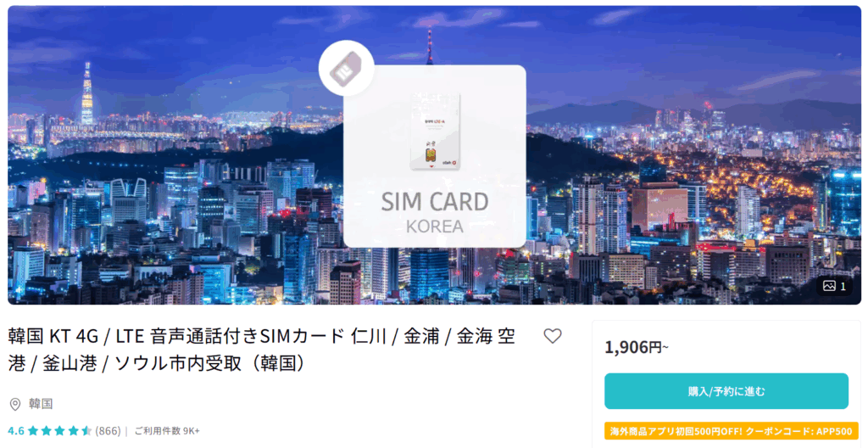The height and width of the screenshot is (448, 868).
Task: Click the KOREA caption on the card
Action: (x=435, y=227)
